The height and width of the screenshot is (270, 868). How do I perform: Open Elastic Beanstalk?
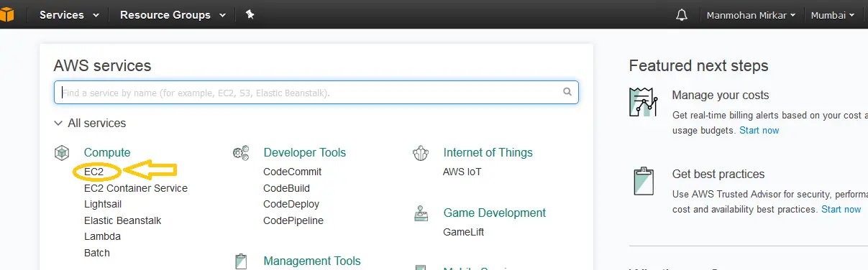pyautogui.click(x=123, y=220)
